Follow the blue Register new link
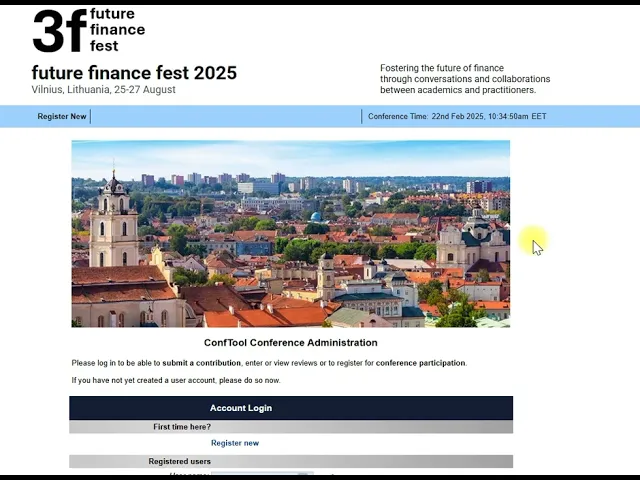 click(235, 443)
